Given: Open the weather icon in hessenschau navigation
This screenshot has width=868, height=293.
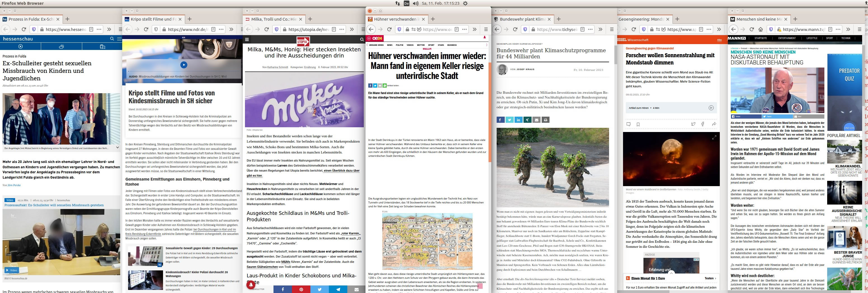Looking at the screenshot, I should (x=61, y=46).
